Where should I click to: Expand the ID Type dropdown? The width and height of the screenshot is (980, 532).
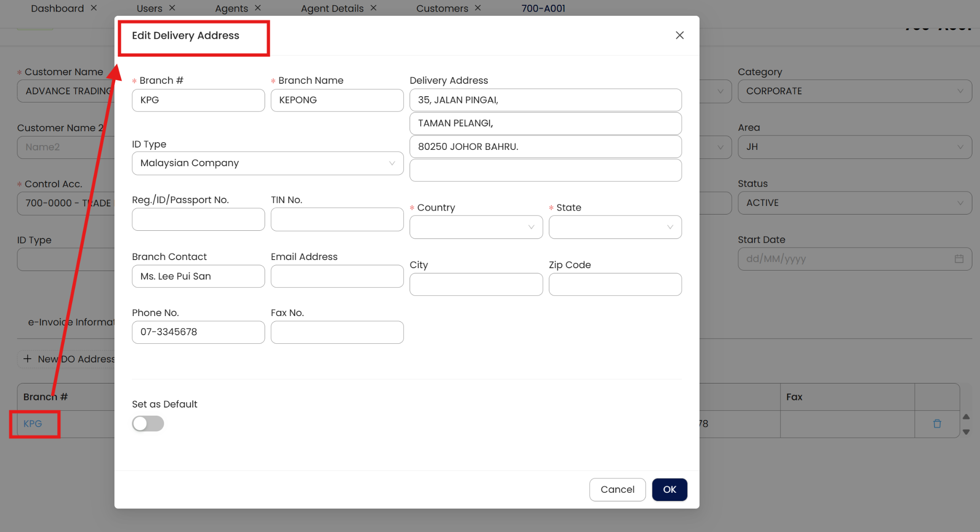[267, 163]
